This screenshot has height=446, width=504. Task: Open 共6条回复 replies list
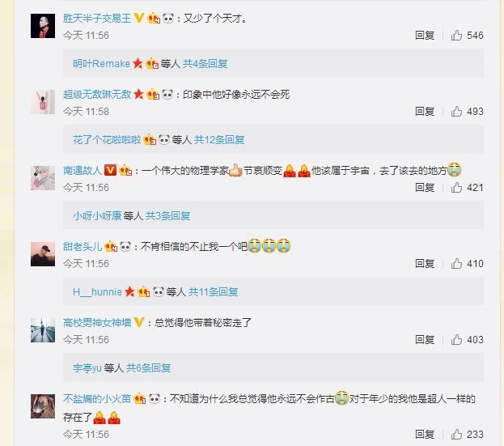coord(148,367)
